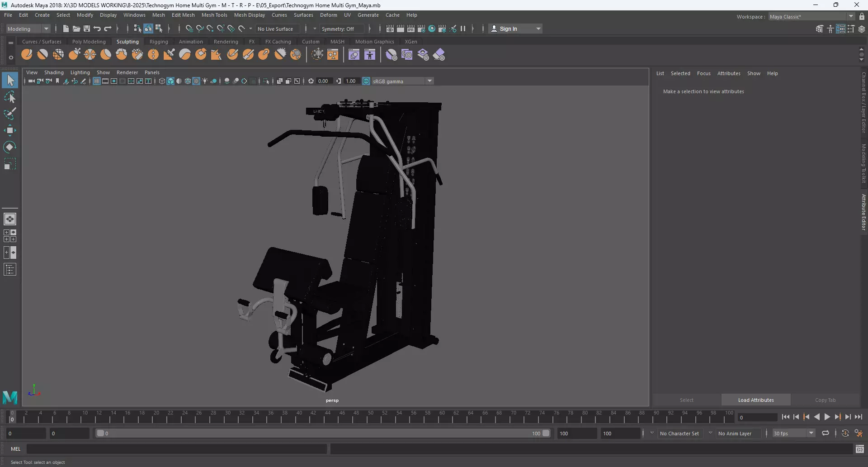This screenshot has height=467, width=868.
Task: Activate the Move tool
Action: [10, 130]
